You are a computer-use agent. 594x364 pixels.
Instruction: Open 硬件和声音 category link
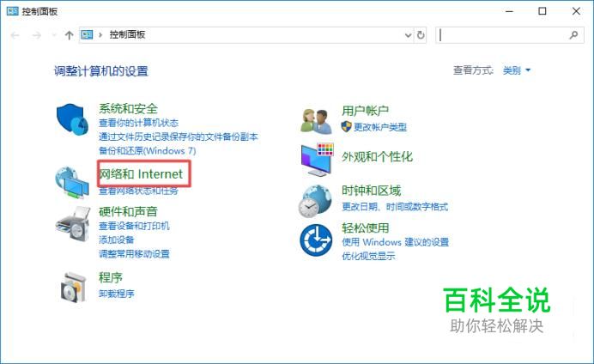128,211
